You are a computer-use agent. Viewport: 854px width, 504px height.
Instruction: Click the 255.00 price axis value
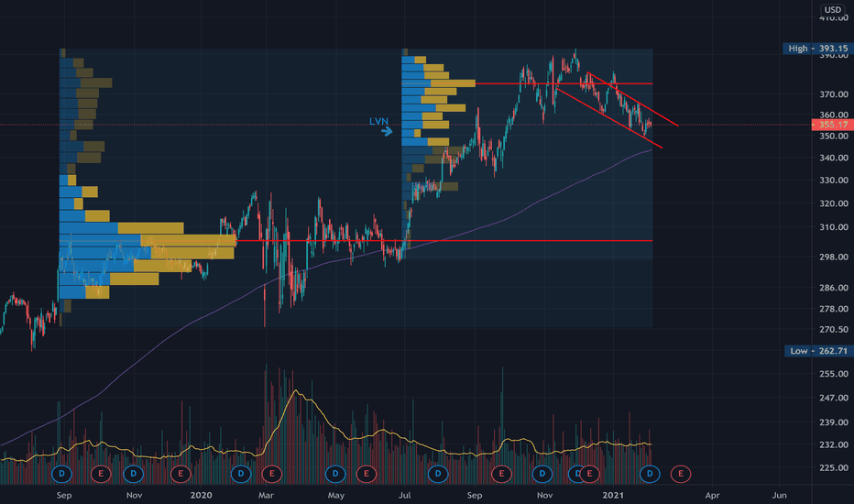[x=834, y=374]
